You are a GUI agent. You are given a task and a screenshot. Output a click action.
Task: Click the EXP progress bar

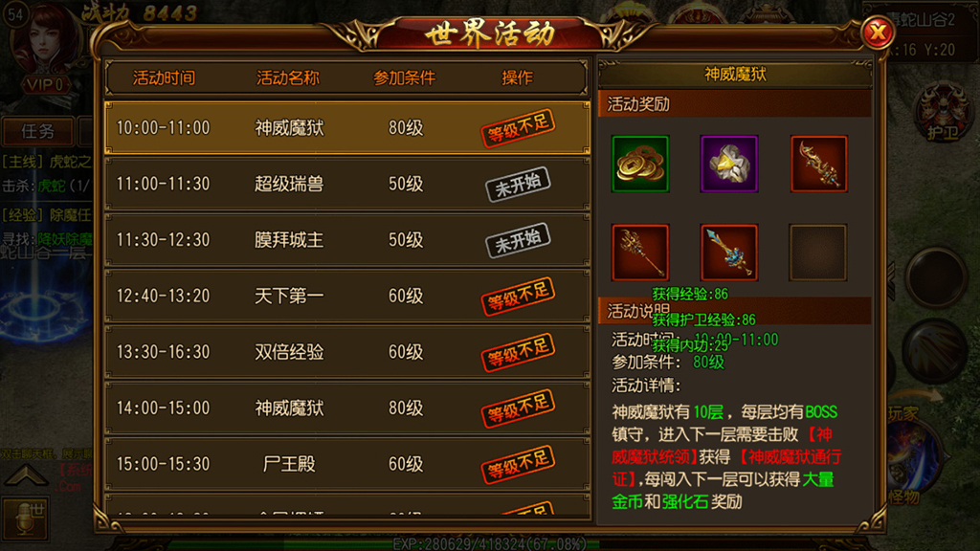(490, 544)
